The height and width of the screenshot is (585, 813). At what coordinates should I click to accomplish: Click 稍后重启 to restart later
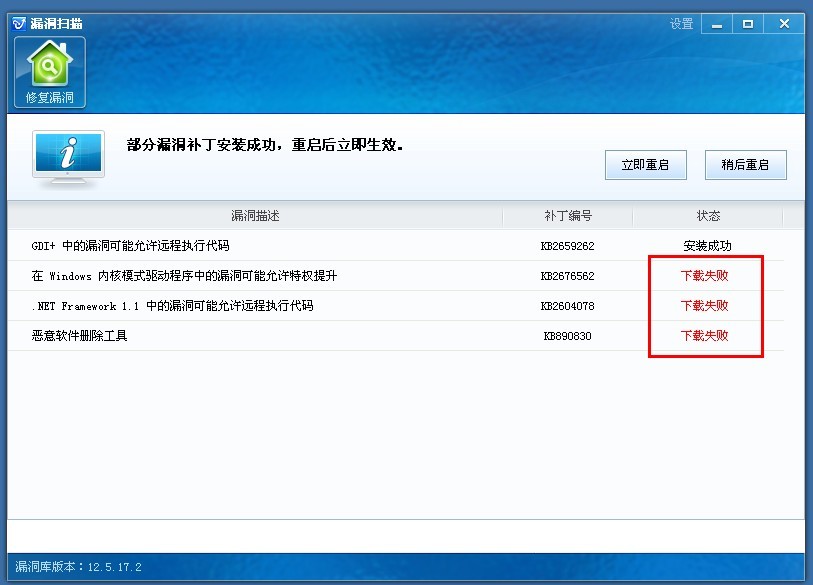tap(745, 164)
